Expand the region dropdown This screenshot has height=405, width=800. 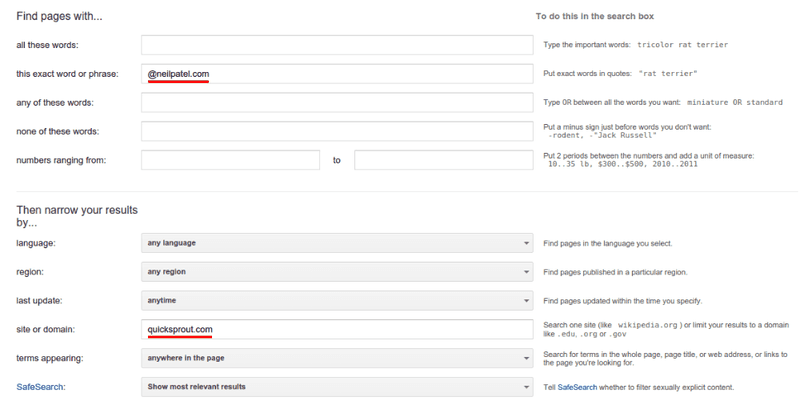pos(337,272)
